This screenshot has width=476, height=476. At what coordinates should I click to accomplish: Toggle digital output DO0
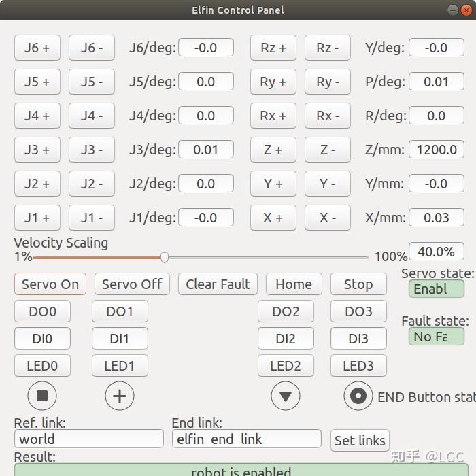42,311
